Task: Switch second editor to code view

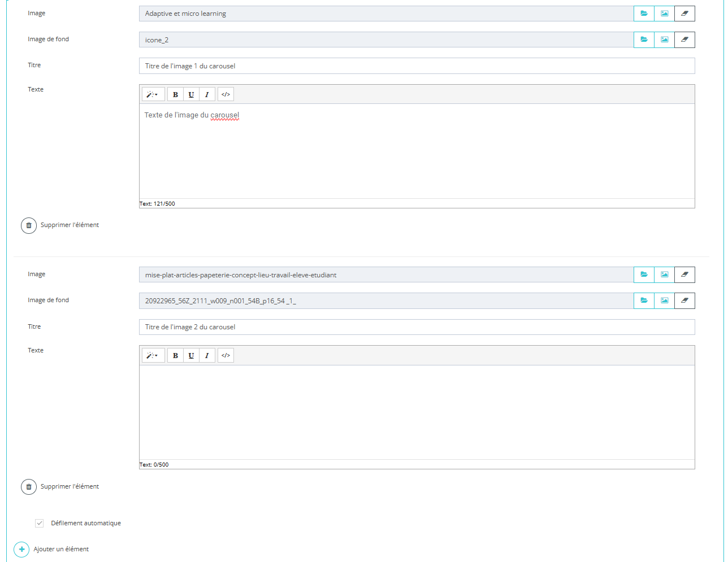Action: [226, 355]
